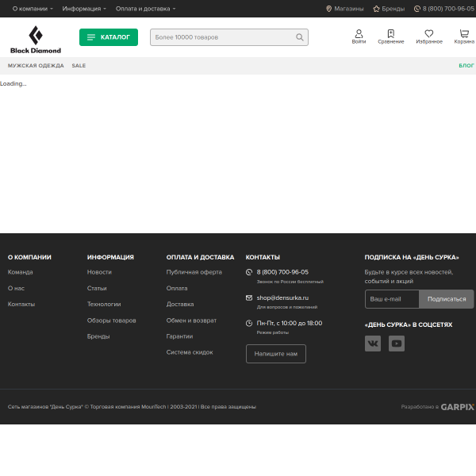Expand 'О компании' top menu dropdown
This screenshot has height=476, width=476.
pyautogui.click(x=33, y=9)
